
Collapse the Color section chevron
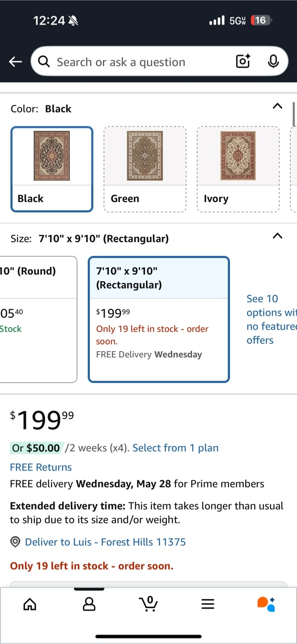coord(277,106)
